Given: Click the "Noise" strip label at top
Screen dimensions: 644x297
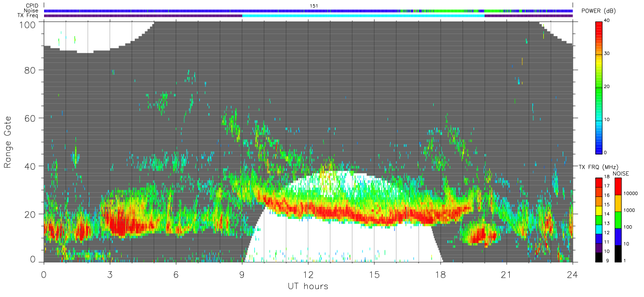Looking at the screenshot, I should [x=31, y=10].
